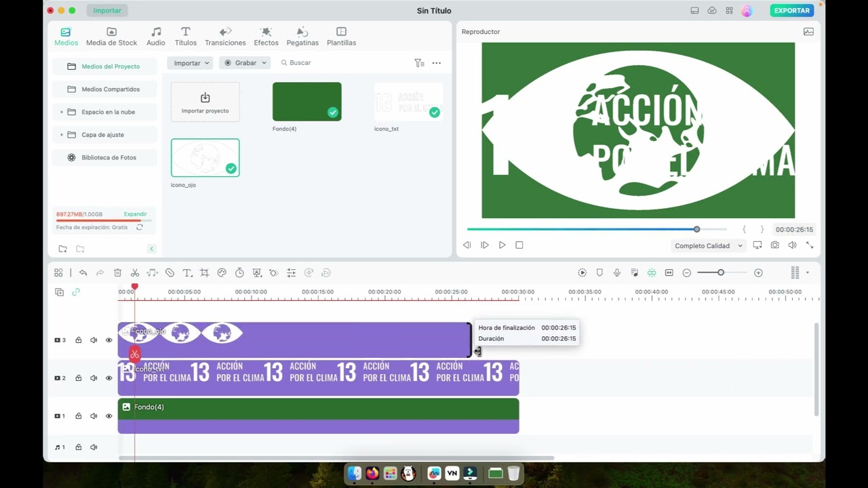The image size is (868, 488).
Task: Add a new track icon above track headers
Action: 59,292
